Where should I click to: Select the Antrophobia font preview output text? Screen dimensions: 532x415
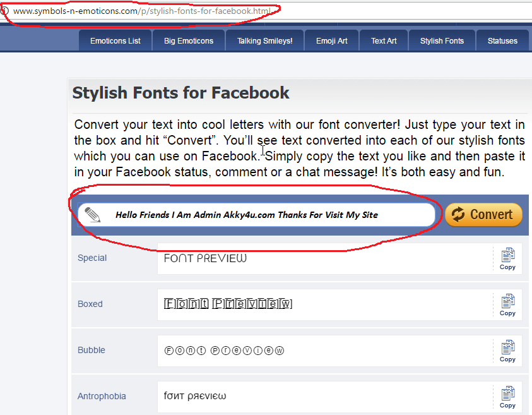[195, 396]
